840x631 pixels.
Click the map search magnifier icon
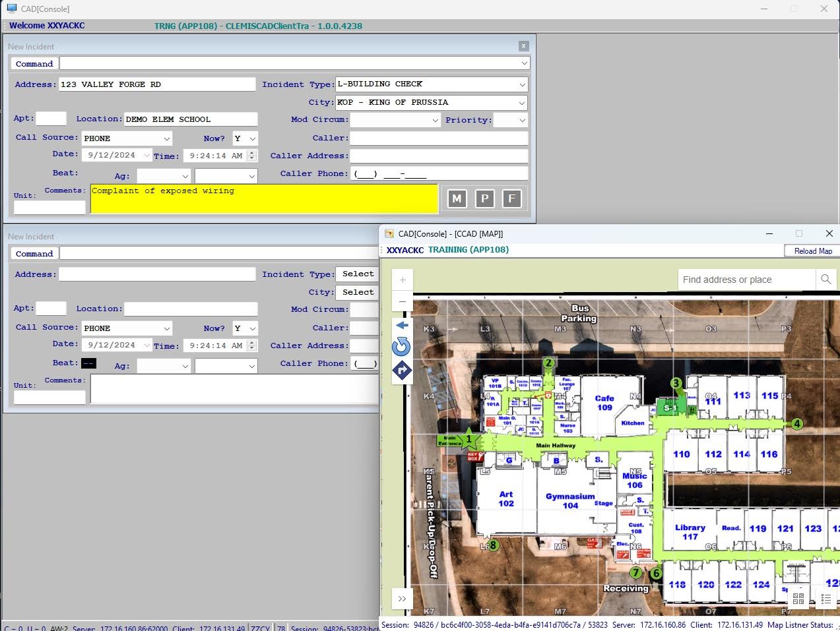click(x=825, y=280)
